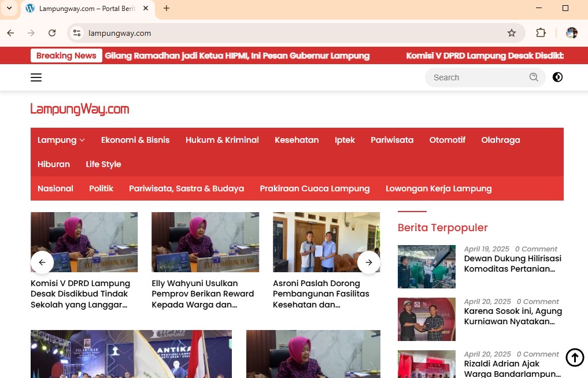Image resolution: width=588 pixels, height=378 pixels.
Task: Click the browser forward arrow
Action: (31, 33)
